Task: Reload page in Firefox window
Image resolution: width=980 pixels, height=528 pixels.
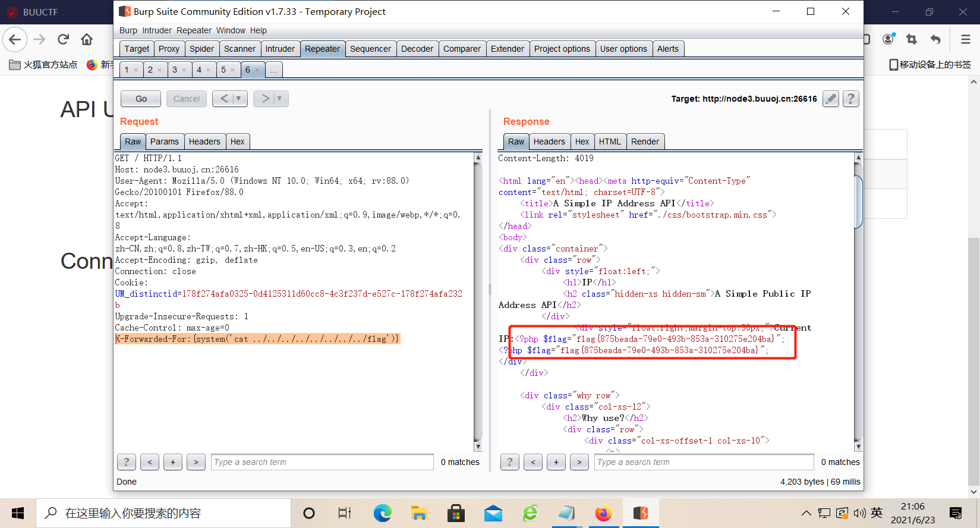Action: (x=63, y=40)
